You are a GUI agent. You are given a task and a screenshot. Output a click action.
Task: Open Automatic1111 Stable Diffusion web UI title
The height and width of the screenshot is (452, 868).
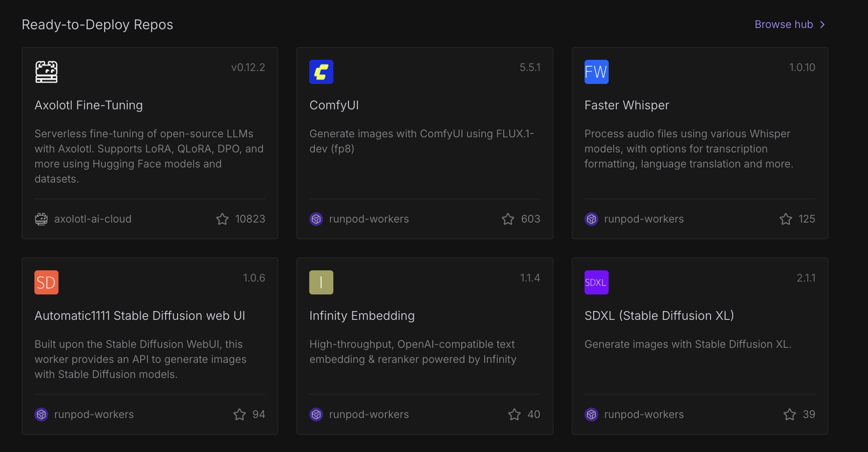(140, 316)
